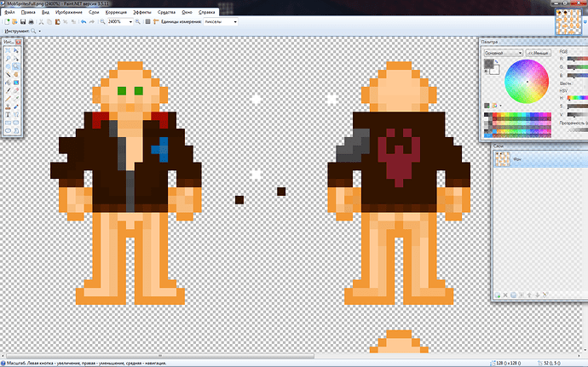Click the '<< Меньше' button in palette

click(x=538, y=53)
